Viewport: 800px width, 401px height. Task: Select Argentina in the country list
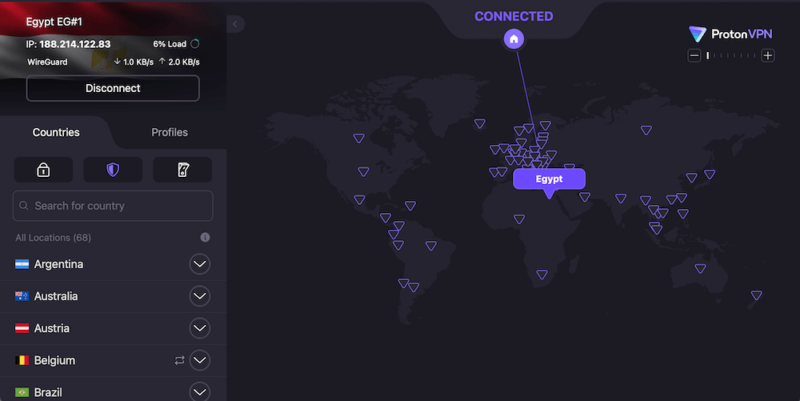click(x=59, y=264)
